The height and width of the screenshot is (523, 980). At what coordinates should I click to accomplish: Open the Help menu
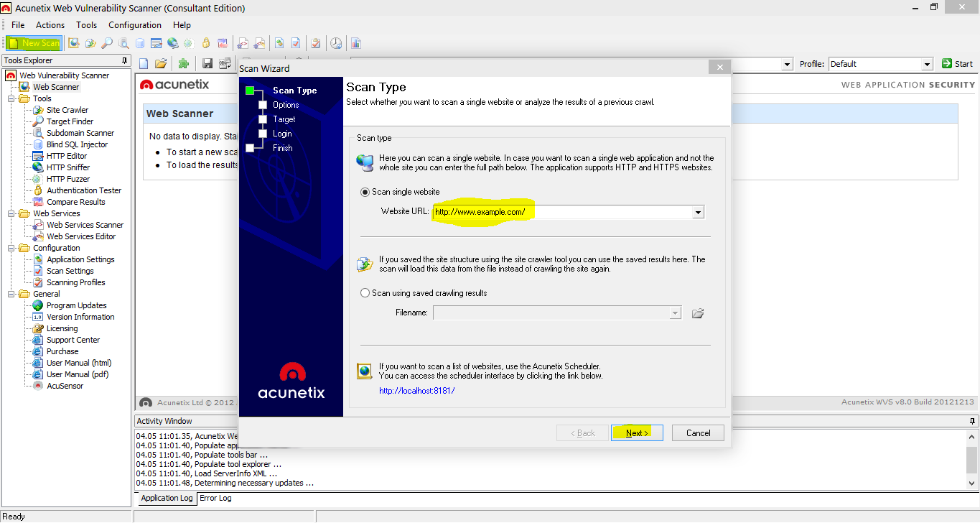(x=182, y=25)
